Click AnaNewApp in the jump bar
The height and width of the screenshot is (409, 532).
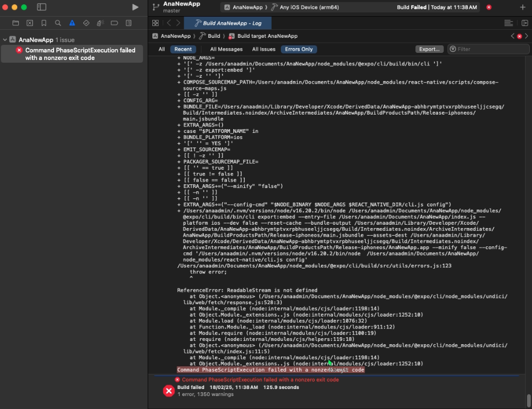[171, 36]
